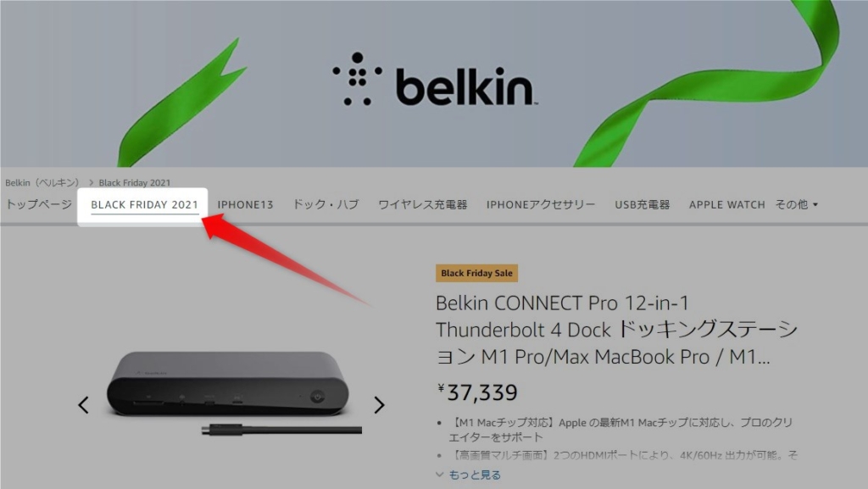Open the APPLE WATCH tab
This screenshot has height=489, width=868.
(726, 205)
